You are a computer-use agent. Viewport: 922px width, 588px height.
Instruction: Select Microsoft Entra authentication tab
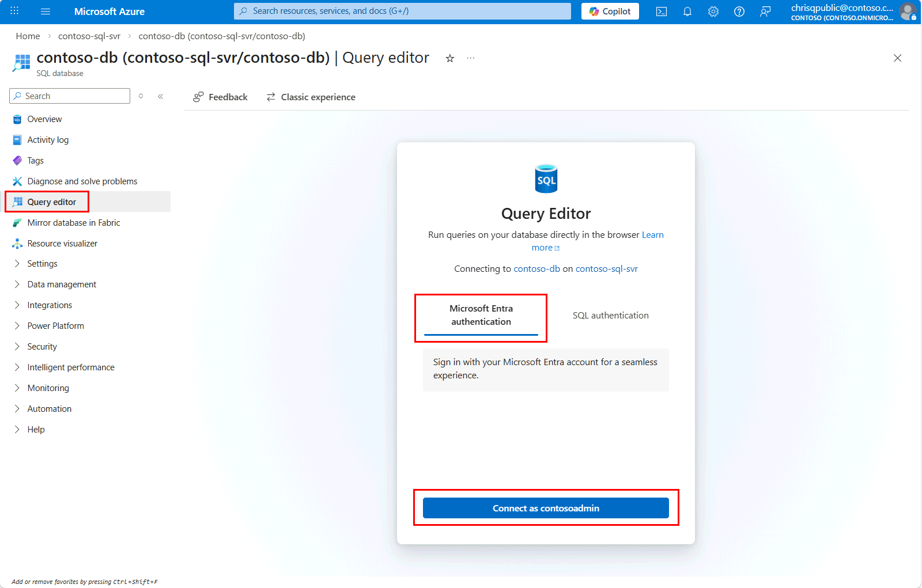(481, 316)
